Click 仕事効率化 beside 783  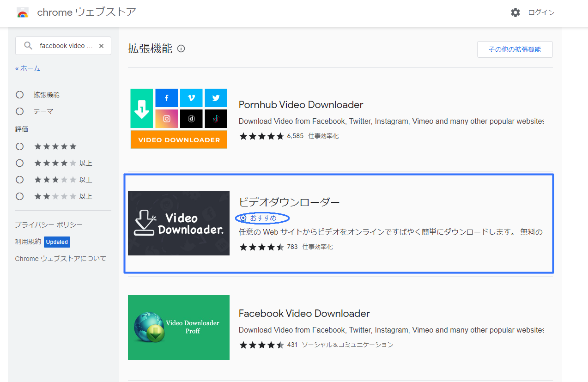pyautogui.click(x=318, y=247)
